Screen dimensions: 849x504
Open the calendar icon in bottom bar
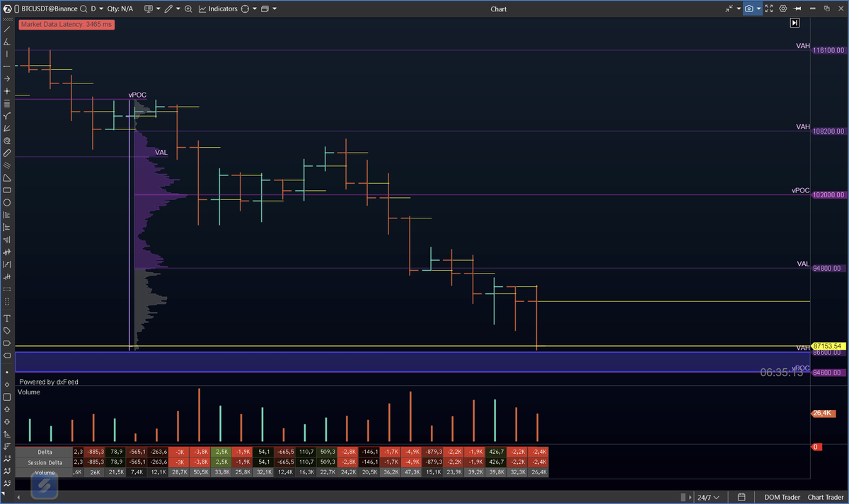[741, 497]
